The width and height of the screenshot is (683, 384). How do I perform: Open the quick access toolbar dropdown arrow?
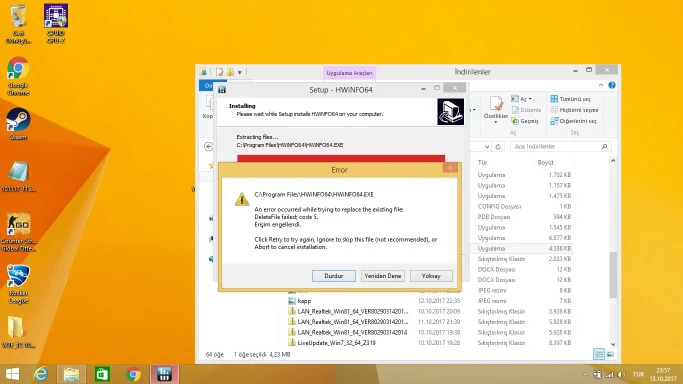click(x=240, y=72)
